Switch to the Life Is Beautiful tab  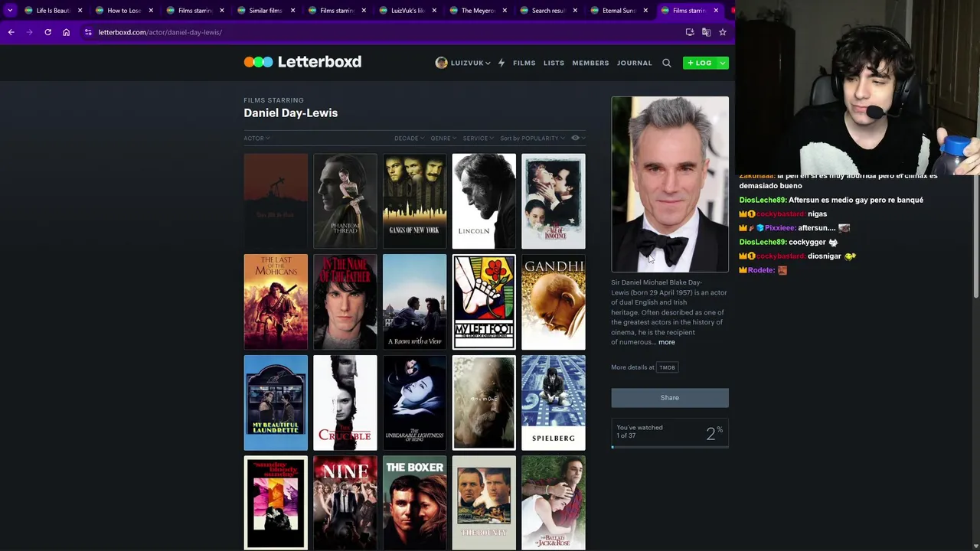[52, 11]
